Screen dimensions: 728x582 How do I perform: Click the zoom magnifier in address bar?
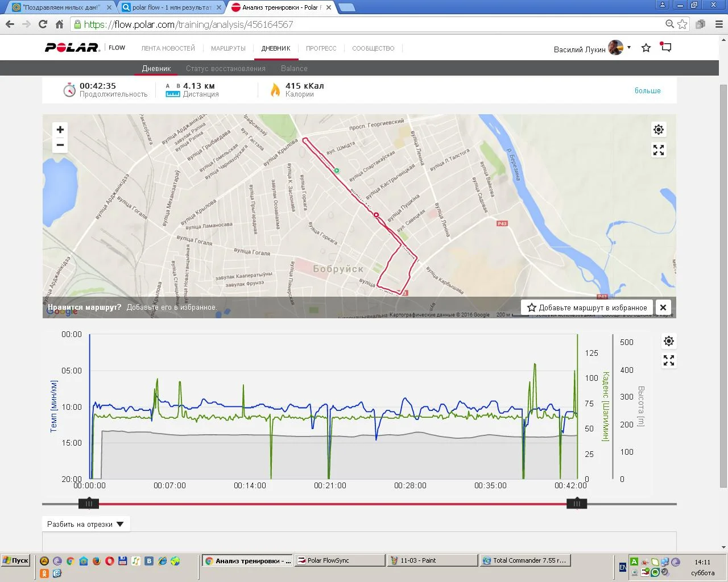tap(670, 24)
